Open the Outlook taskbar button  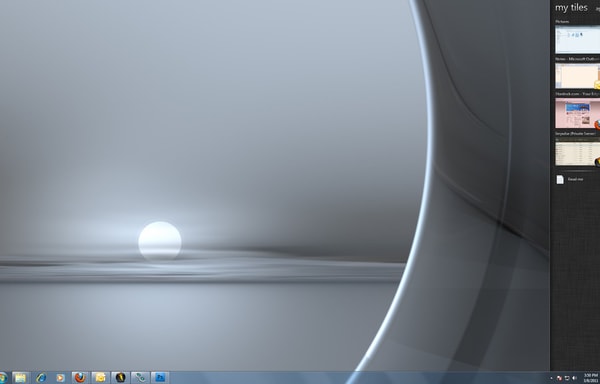pos(100,378)
